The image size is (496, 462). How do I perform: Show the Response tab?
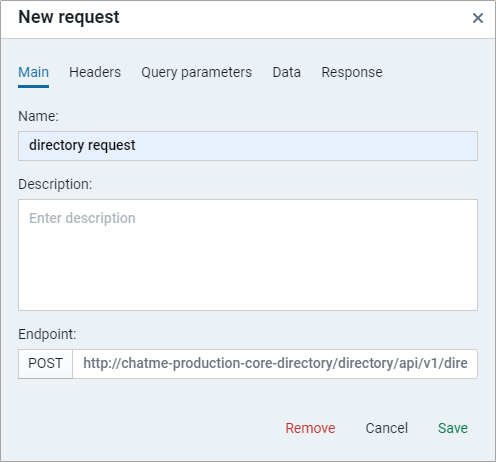point(352,72)
